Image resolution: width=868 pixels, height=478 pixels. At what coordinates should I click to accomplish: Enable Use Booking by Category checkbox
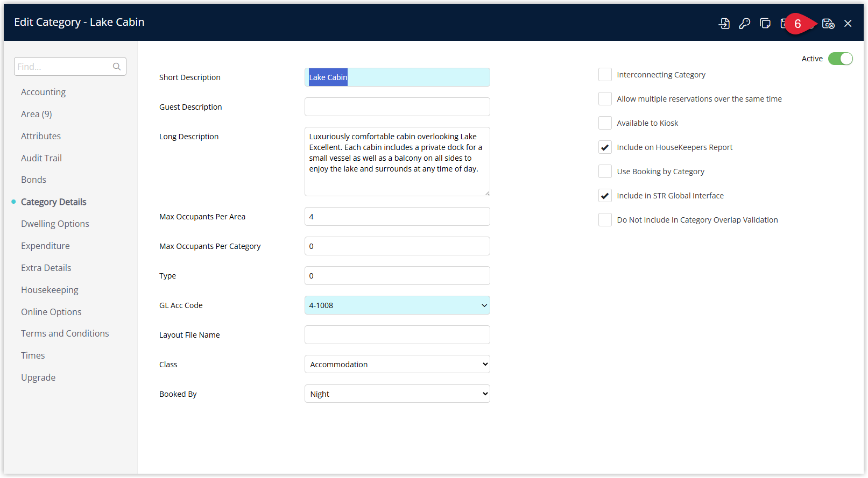(x=605, y=172)
